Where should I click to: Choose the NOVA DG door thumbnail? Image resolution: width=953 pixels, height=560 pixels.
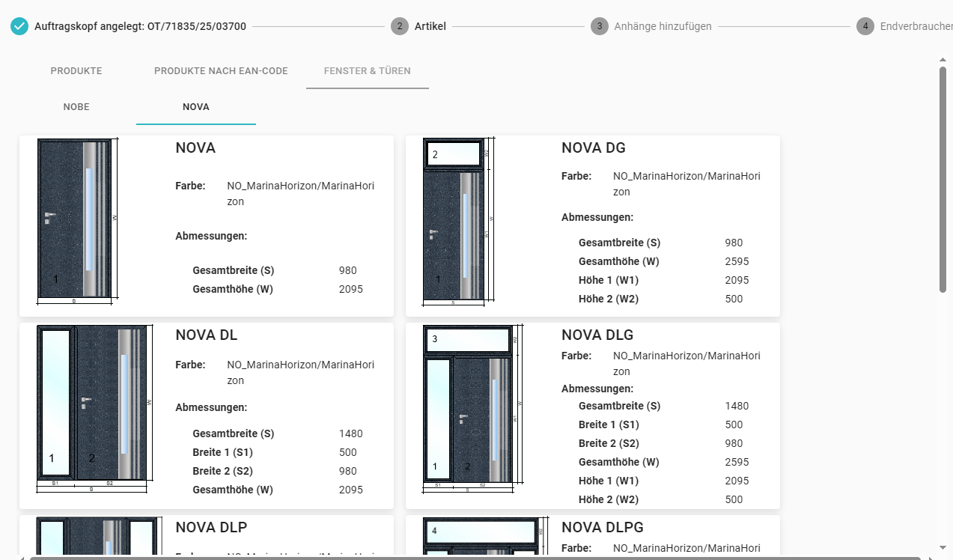458,222
